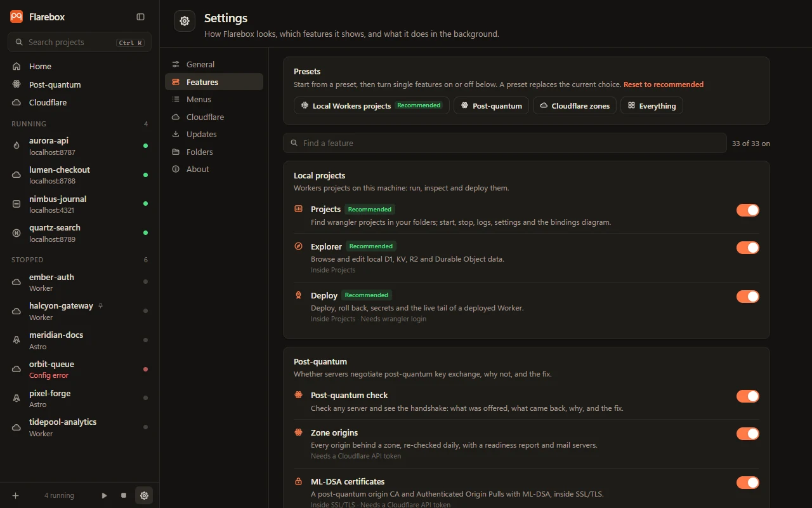
Task: Click the pin icon next to halcyon-gateway
Action: click(x=100, y=305)
